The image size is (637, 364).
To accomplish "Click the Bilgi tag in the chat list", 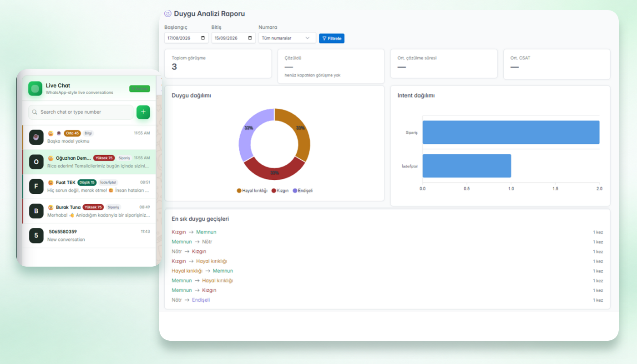I will click(x=88, y=133).
